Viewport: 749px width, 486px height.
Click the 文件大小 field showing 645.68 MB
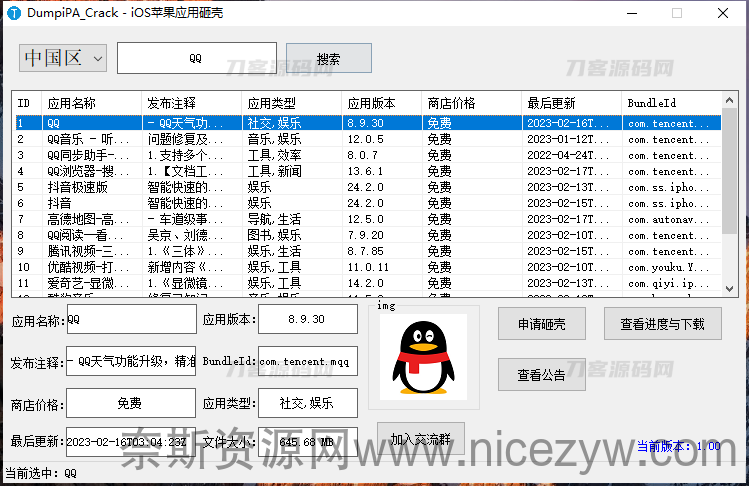tap(308, 442)
